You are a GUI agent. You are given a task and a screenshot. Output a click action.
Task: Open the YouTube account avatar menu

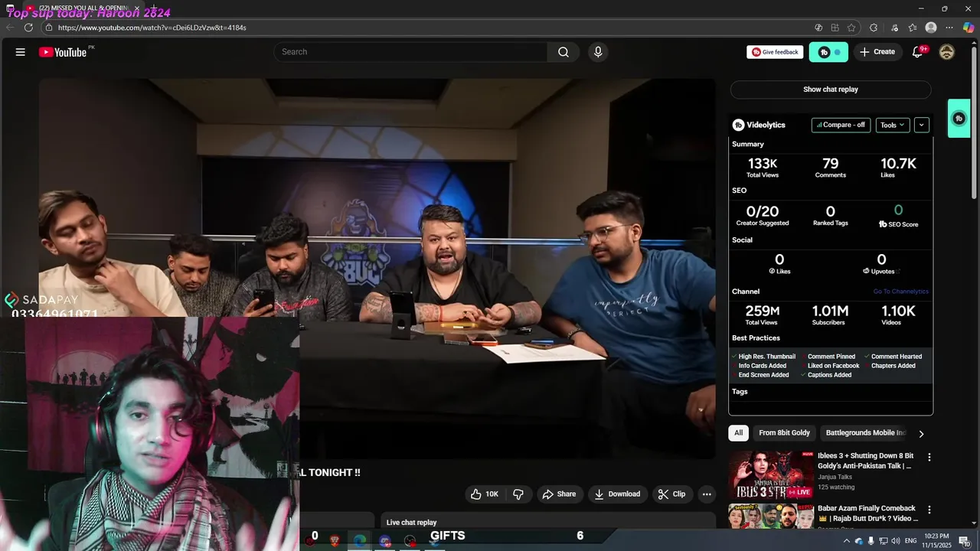tap(947, 52)
